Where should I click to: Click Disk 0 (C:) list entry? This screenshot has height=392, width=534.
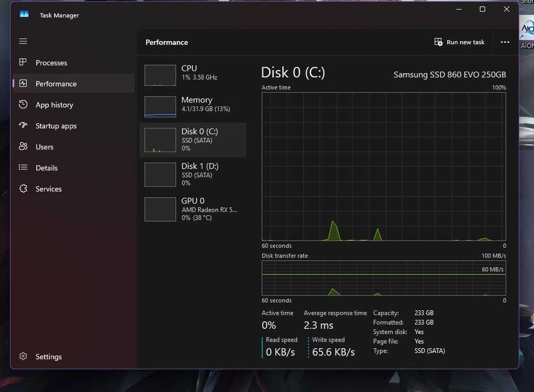coord(193,140)
